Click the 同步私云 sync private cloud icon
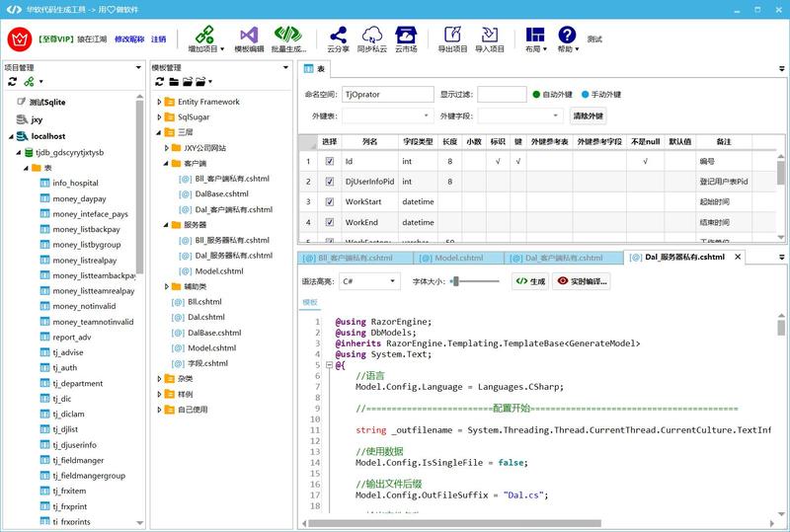This screenshot has width=790, height=532. pos(372,35)
